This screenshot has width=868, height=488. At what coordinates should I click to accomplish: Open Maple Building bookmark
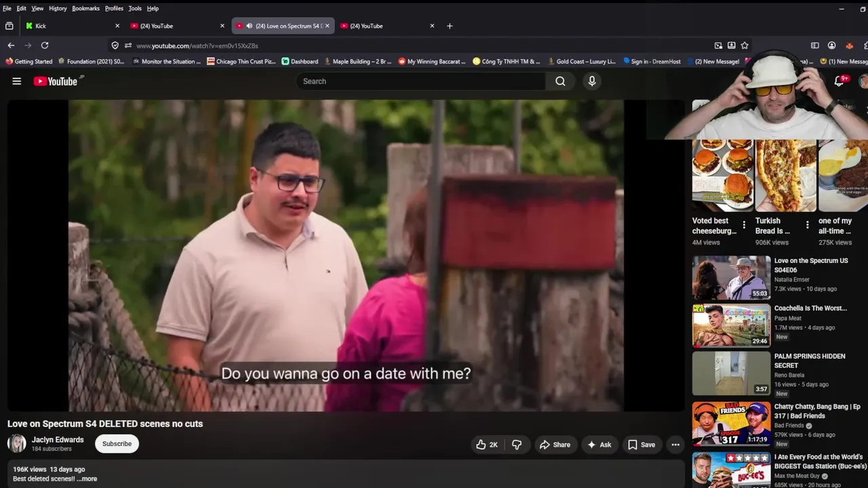coord(357,61)
